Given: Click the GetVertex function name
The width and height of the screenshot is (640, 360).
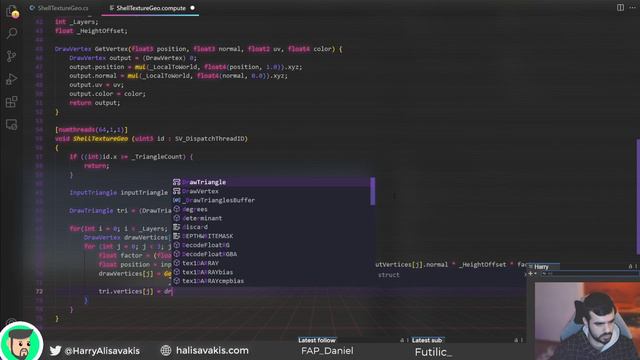Looking at the screenshot, I should click(111, 49).
